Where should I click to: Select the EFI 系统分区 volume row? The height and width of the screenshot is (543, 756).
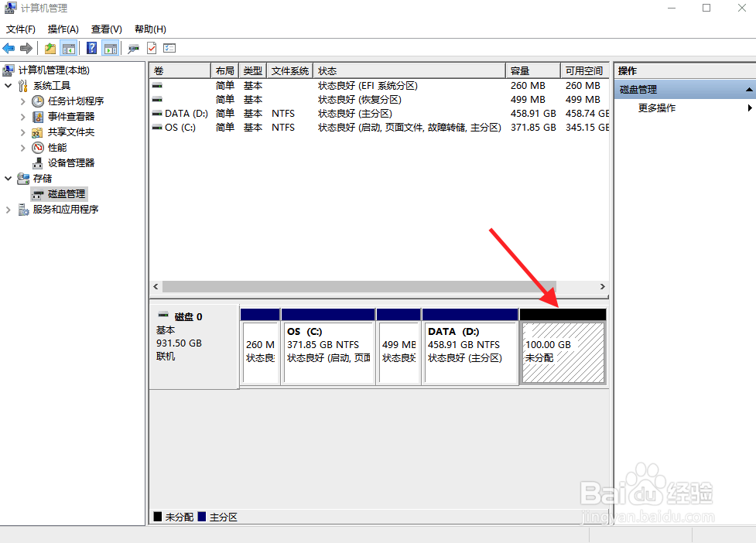point(379,86)
